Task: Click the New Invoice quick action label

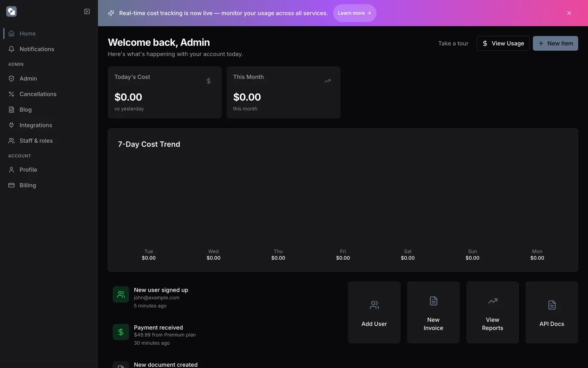Action: pyautogui.click(x=433, y=324)
